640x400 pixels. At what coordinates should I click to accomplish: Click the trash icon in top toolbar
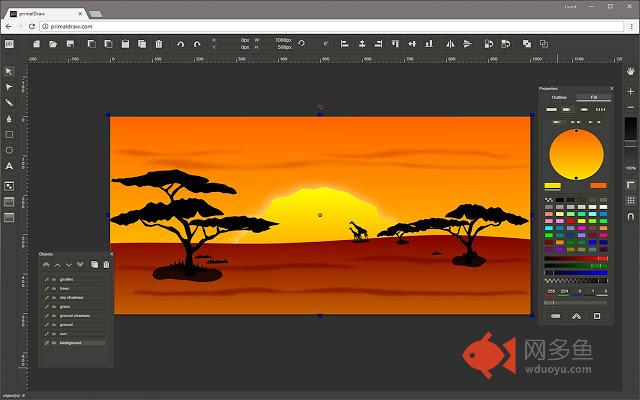pos(158,44)
